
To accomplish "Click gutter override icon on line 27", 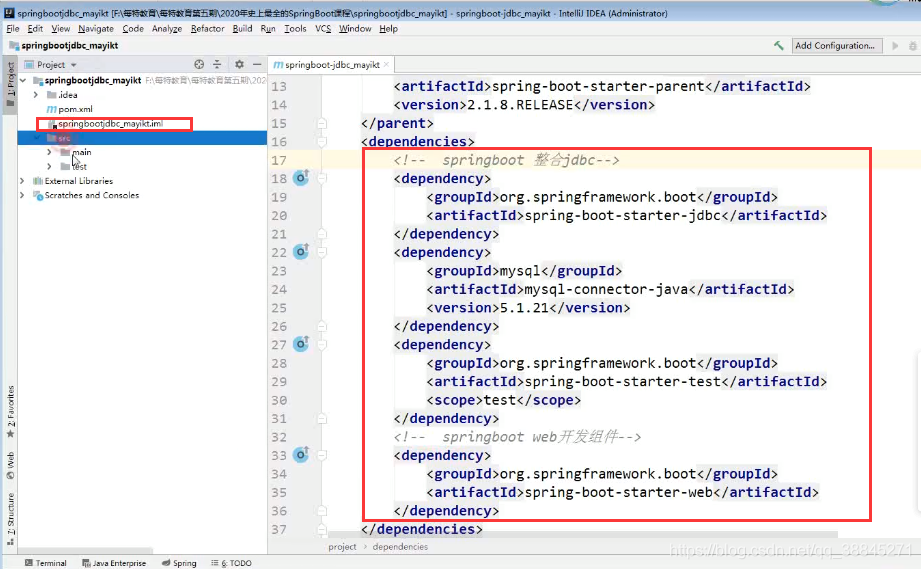I will [301, 344].
